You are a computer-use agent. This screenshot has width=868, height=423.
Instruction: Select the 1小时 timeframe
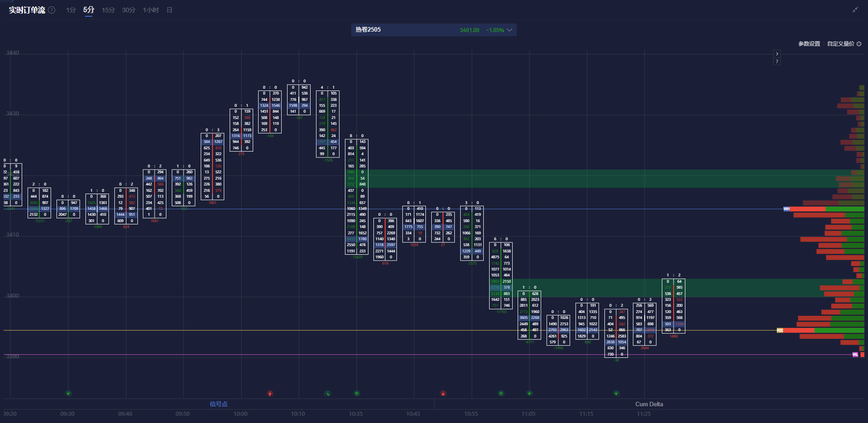(151, 10)
